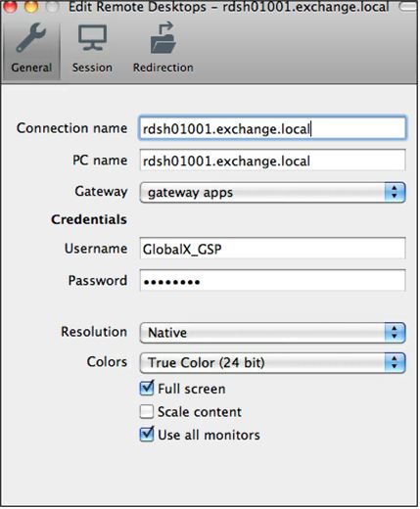Disable the Full screen checkbox
This screenshot has height=509, width=420.
click(x=147, y=389)
